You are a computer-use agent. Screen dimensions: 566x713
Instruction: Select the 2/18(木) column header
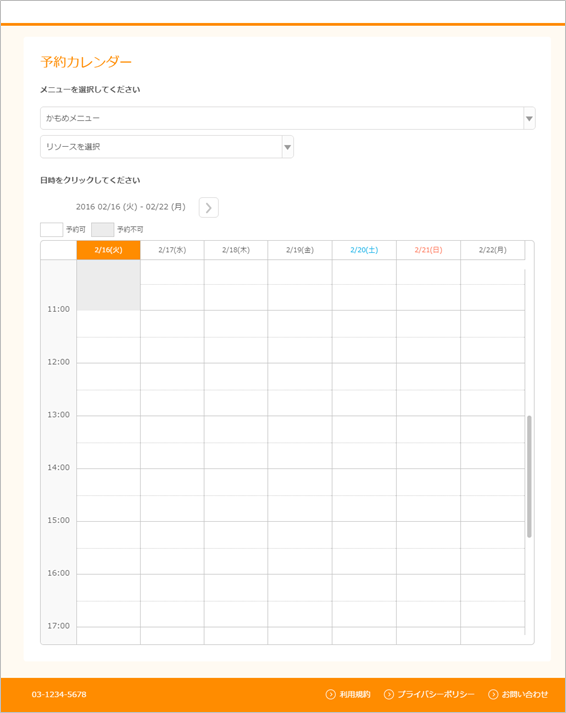coord(236,250)
